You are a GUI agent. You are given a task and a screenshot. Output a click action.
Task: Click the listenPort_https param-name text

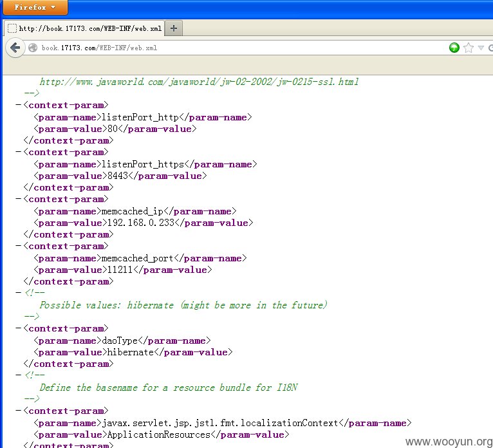coord(143,164)
